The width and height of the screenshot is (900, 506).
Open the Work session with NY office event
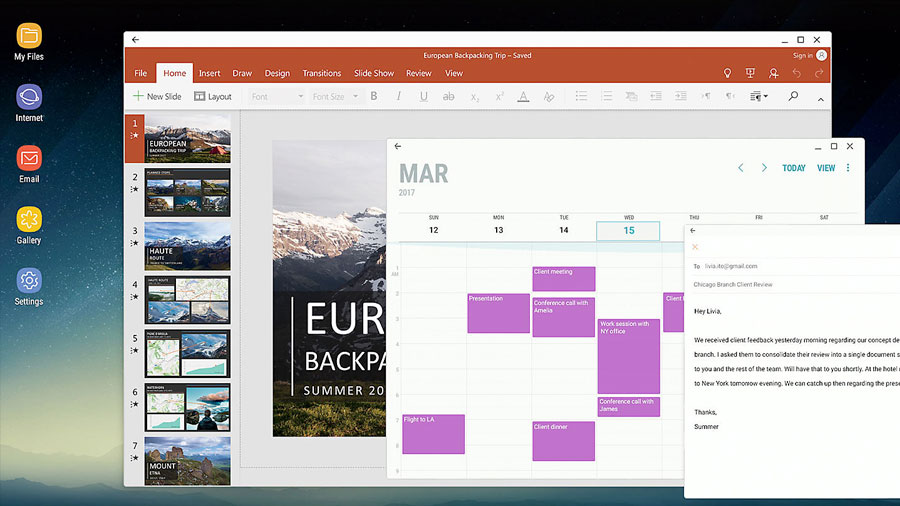tap(629, 356)
